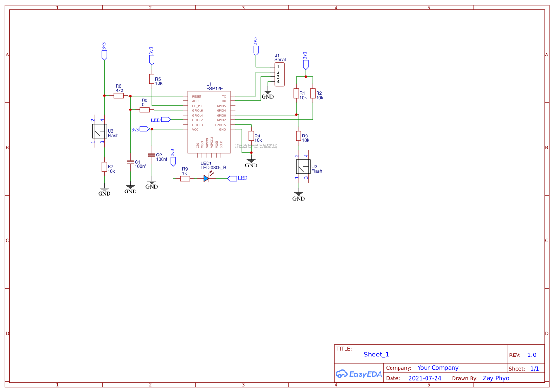
Task: Click the date value 2021-07-24
Action: tap(425, 378)
